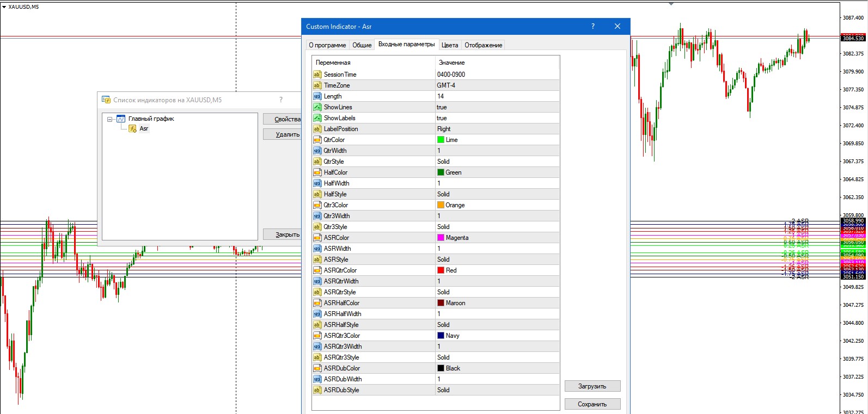
Task: Click the LabelPosition value Right
Action: click(444, 129)
